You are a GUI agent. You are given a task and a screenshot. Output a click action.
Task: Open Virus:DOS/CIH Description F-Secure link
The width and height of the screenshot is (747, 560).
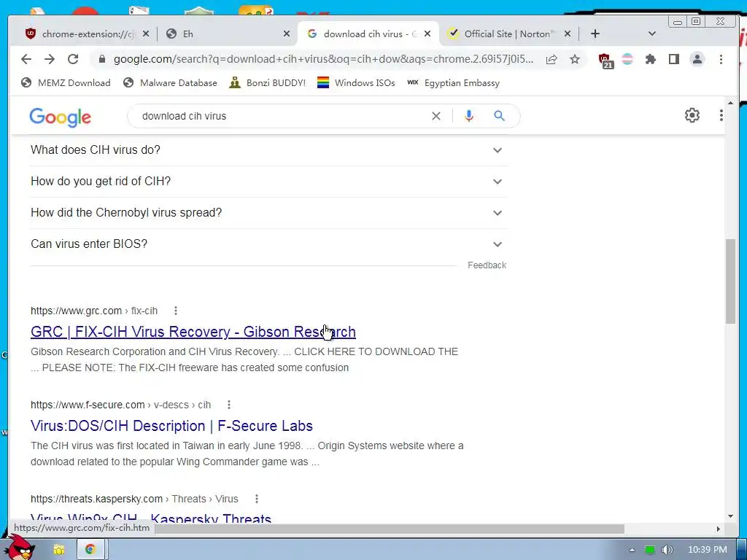(x=171, y=426)
